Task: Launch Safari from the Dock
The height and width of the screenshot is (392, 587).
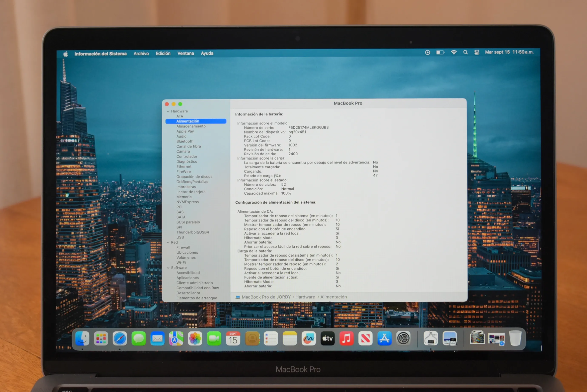Action: tap(120, 338)
